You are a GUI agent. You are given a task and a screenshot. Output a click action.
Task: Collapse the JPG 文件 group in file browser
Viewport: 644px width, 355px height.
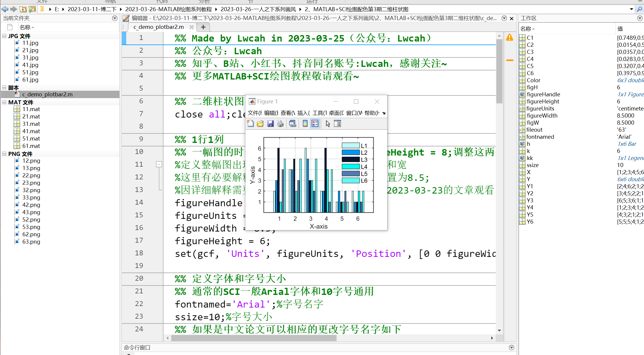pos(4,36)
